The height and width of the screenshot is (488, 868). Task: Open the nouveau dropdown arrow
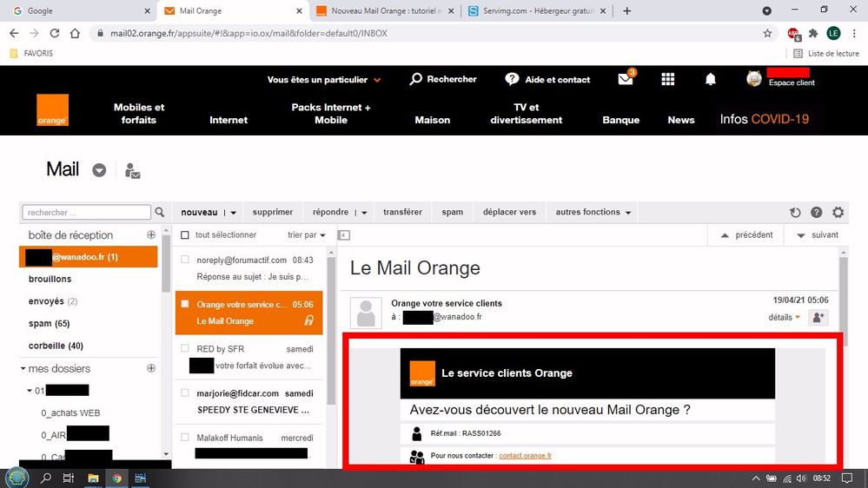(x=233, y=213)
